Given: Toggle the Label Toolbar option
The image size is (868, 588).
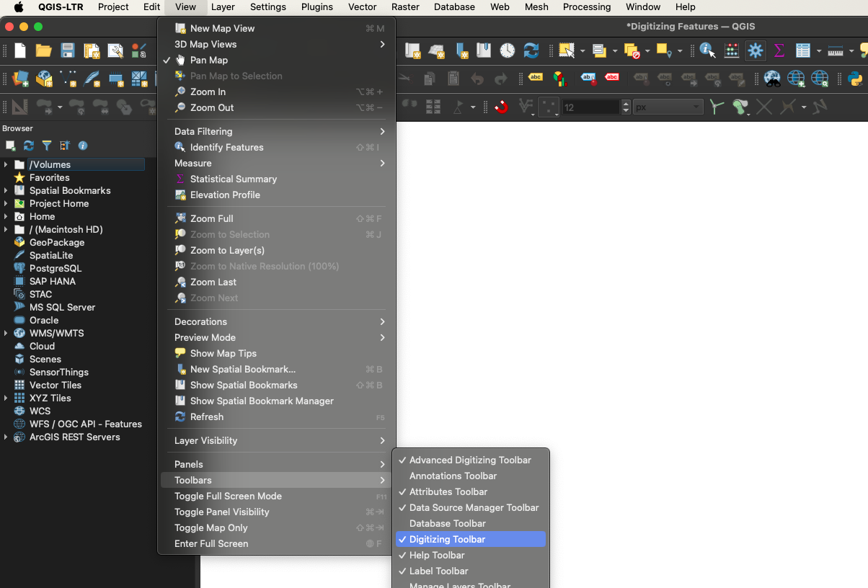Looking at the screenshot, I should click(471, 571).
